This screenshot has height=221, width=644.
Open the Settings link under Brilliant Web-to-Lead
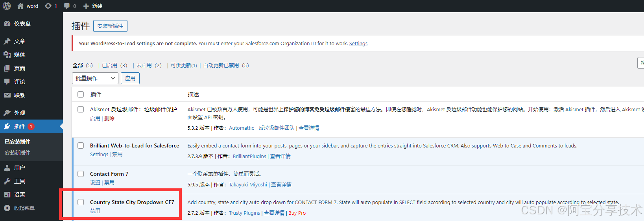pos(99,155)
